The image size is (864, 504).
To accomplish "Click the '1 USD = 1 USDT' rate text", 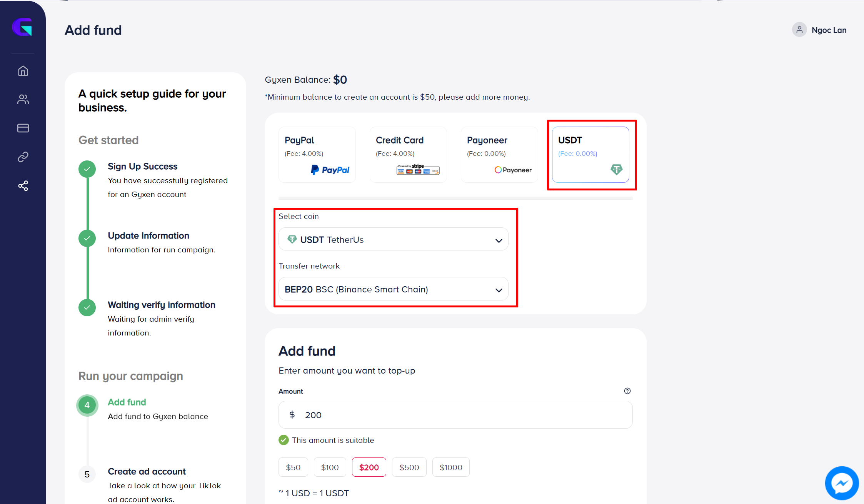I will pos(317,493).
